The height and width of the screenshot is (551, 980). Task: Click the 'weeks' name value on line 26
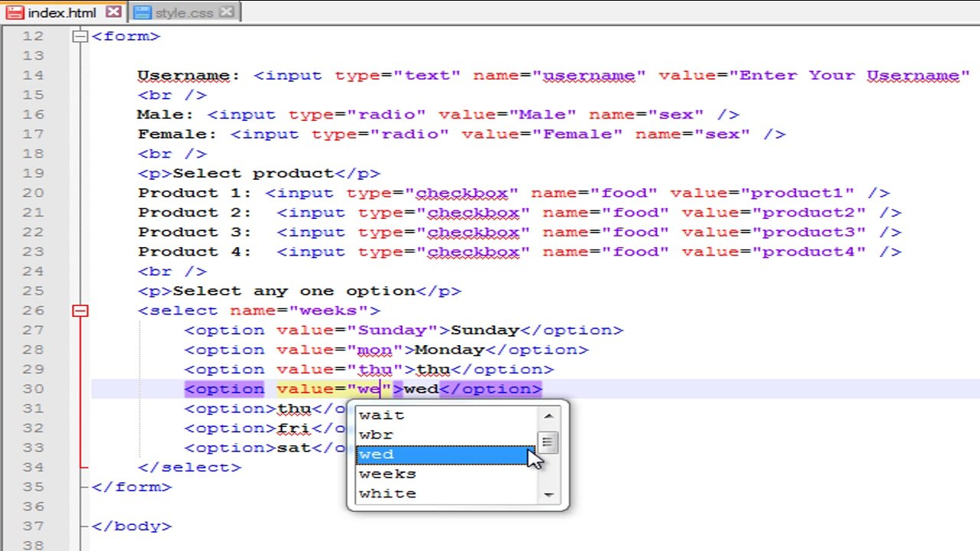(328, 311)
